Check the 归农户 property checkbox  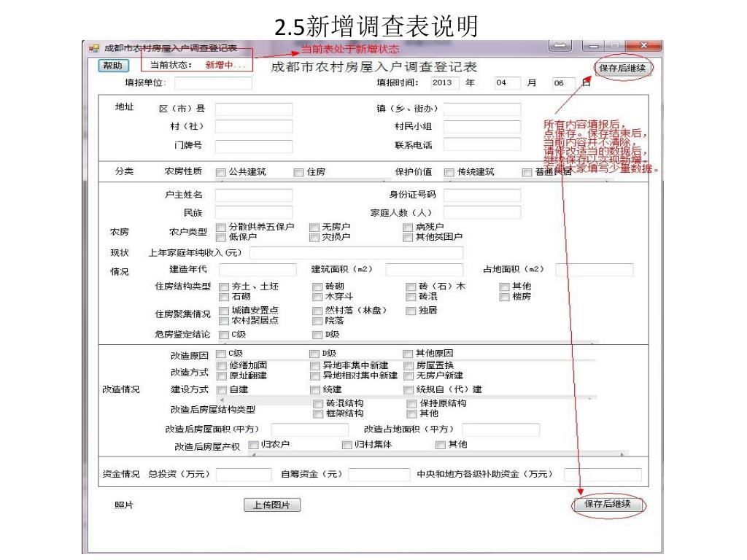(253, 445)
